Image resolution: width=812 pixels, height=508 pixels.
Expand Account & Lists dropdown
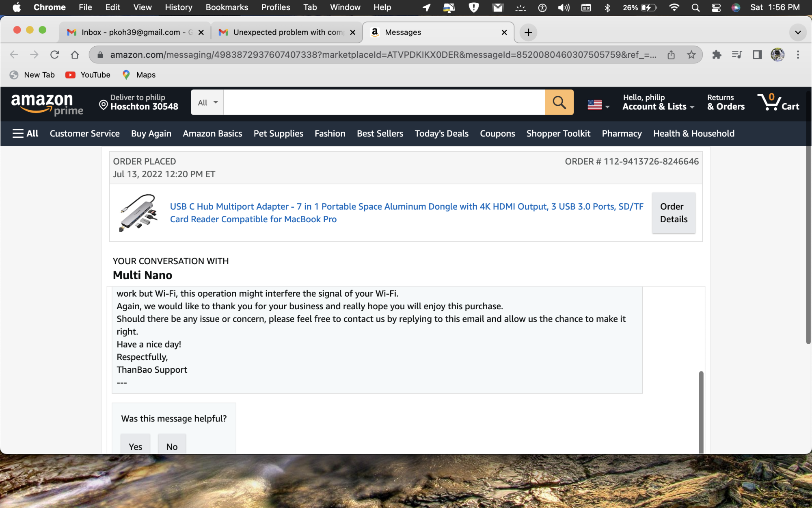pos(658,102)
